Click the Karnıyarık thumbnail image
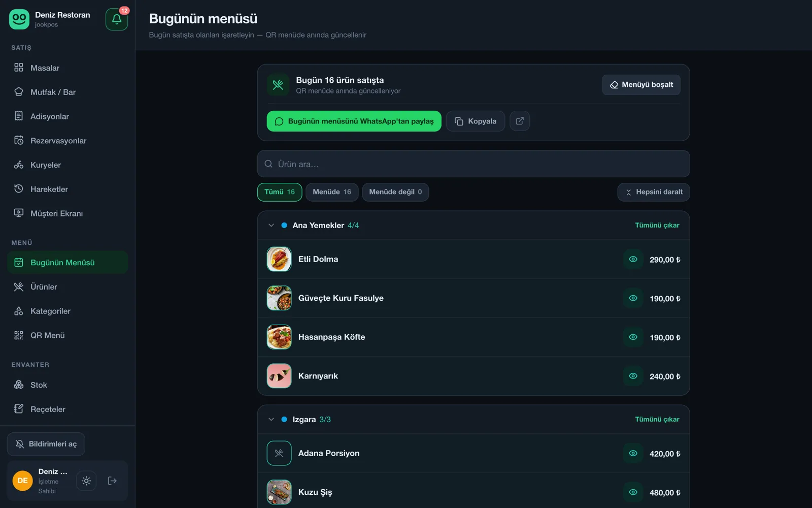 279,376
